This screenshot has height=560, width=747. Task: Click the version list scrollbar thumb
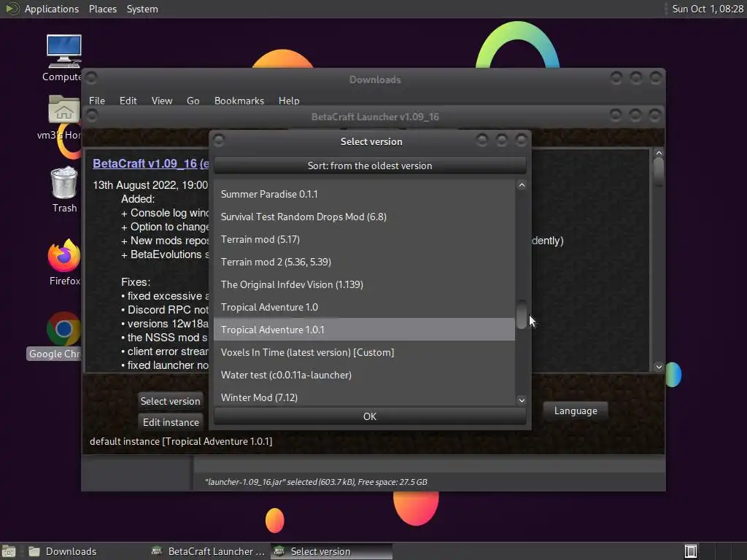[522, 314]
